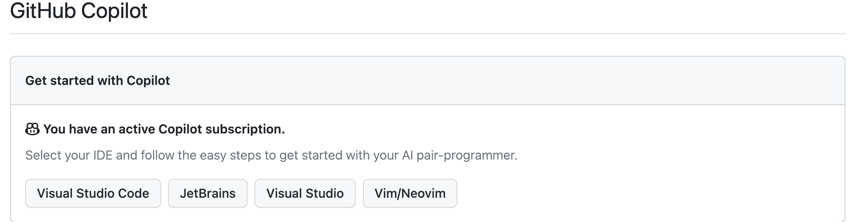Show the Visual Studio setup instructions
The image size is (868, 222).
tap(305, 193)
